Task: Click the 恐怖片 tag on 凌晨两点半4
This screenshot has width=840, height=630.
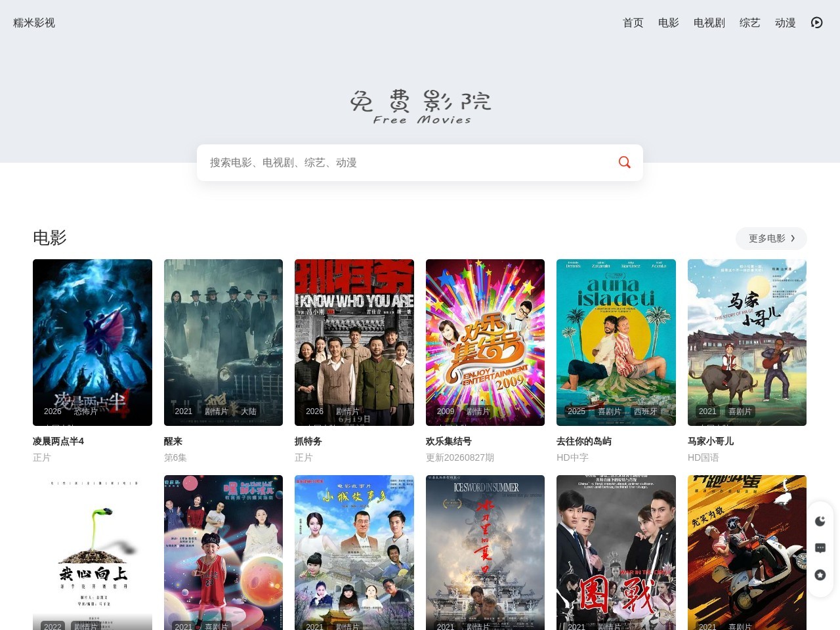Action: pos(86,411)
